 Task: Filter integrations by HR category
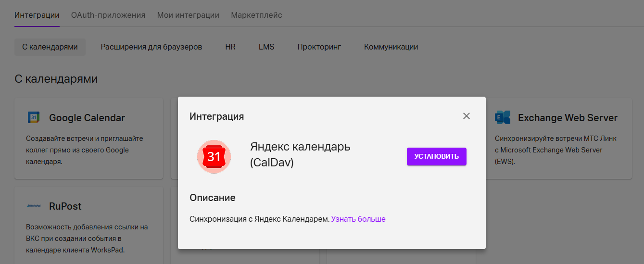[x=230, y=47]
